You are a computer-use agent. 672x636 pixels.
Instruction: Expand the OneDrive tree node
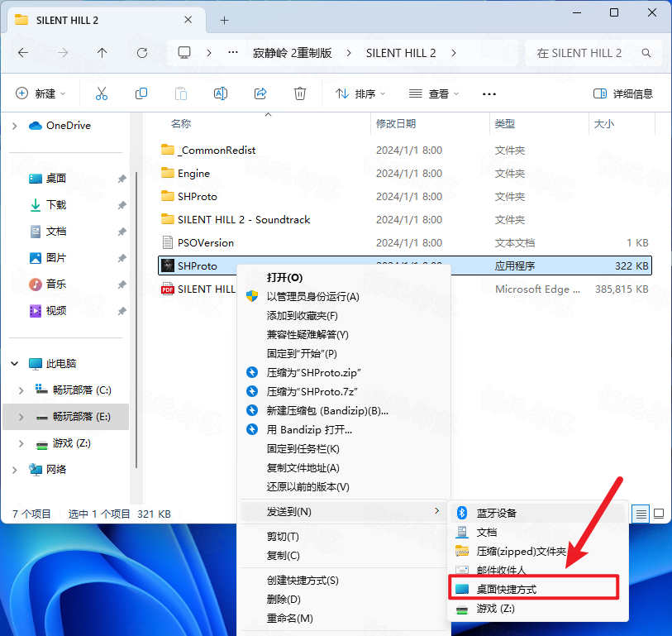15,126
